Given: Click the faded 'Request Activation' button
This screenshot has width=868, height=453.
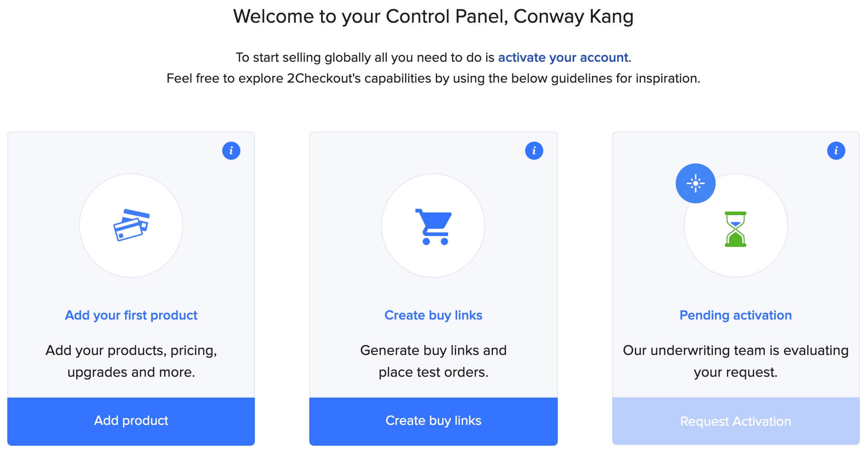Looking at the screenshot, I should 735,421.
